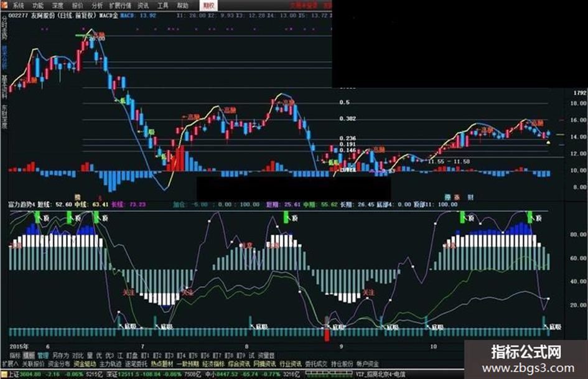The image size is (588, 379).
Task: Open the 深度 menu
Action: coord(58,5)
